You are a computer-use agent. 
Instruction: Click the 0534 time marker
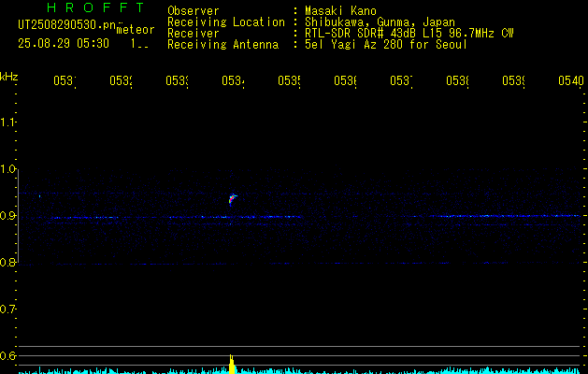[x=233, y=80]
